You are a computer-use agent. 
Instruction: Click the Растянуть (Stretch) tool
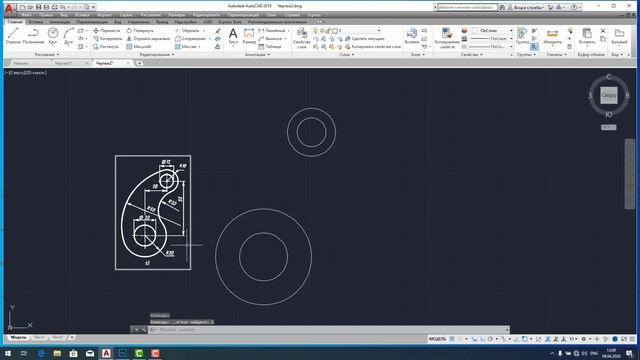pos(106,47)
